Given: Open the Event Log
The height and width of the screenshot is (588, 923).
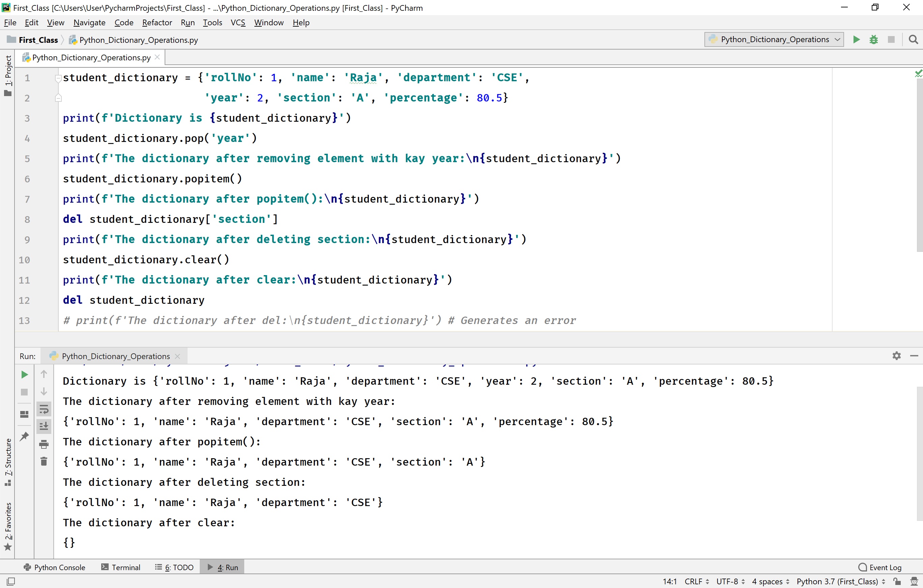Looking at the screenshot, I should coord(880,567).
